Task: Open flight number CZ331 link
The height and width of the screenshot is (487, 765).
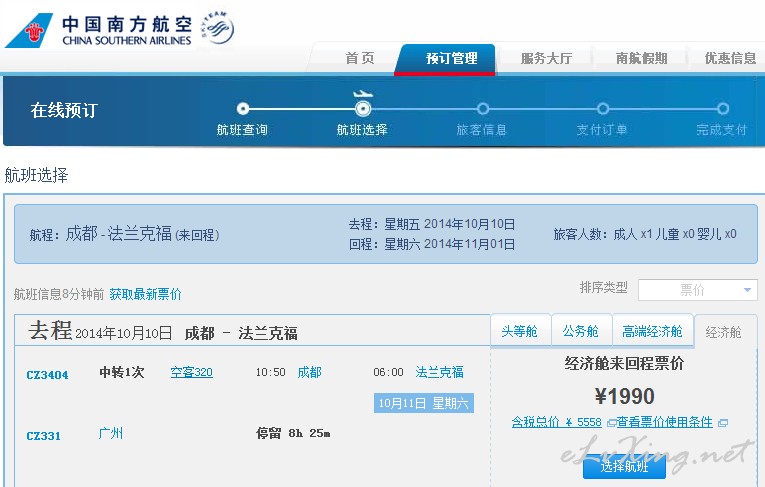Action: pyautogui.click(x=43, y=436)
